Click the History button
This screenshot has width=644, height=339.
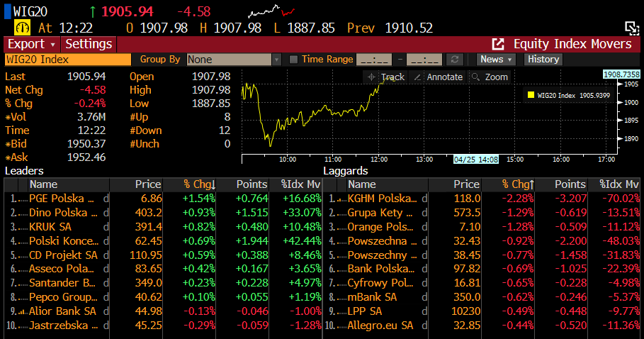click(543, 60)
